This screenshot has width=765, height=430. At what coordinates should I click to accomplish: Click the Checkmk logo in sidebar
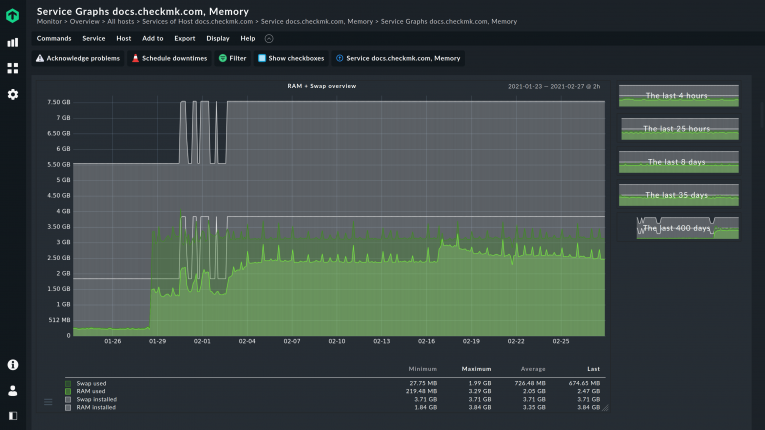[x=13, y=15]
